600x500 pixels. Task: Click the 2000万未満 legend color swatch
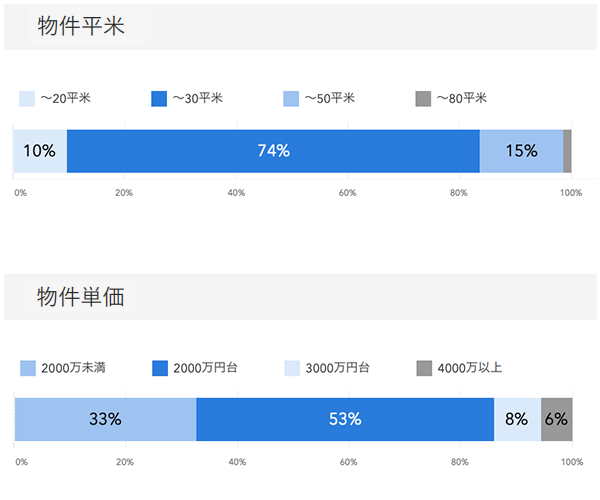click(x=27, y=368)
